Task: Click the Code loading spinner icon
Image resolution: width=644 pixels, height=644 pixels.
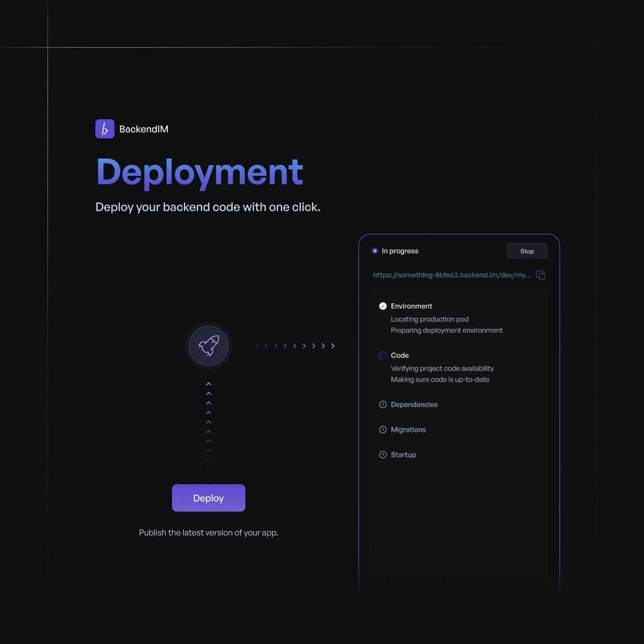Action: click(x=383, y=355)
